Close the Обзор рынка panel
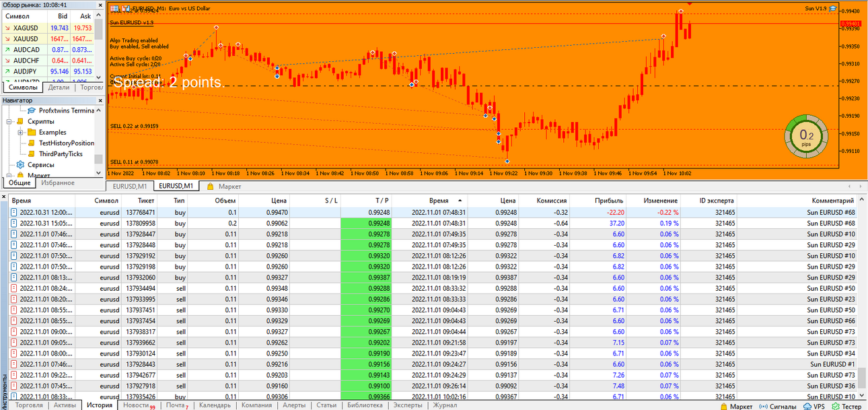868x410 pixels. click(100, 4)
